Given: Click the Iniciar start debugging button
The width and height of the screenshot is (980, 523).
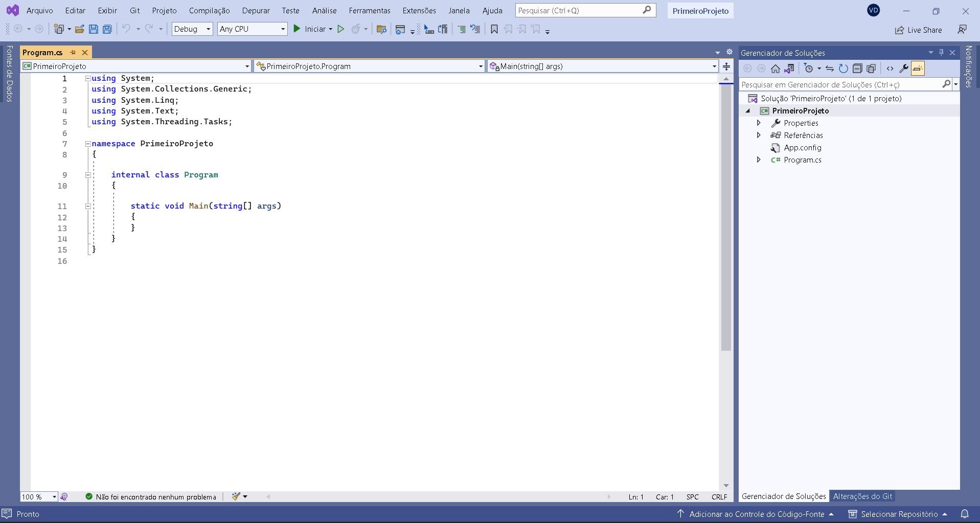Looking at the screenshot, I should (x=309, y=29).
